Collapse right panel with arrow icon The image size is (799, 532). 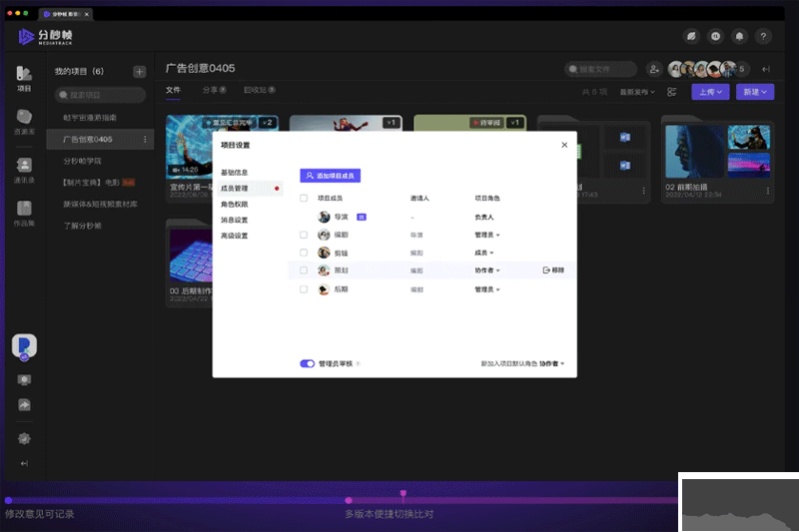click(x=765, y=69)
